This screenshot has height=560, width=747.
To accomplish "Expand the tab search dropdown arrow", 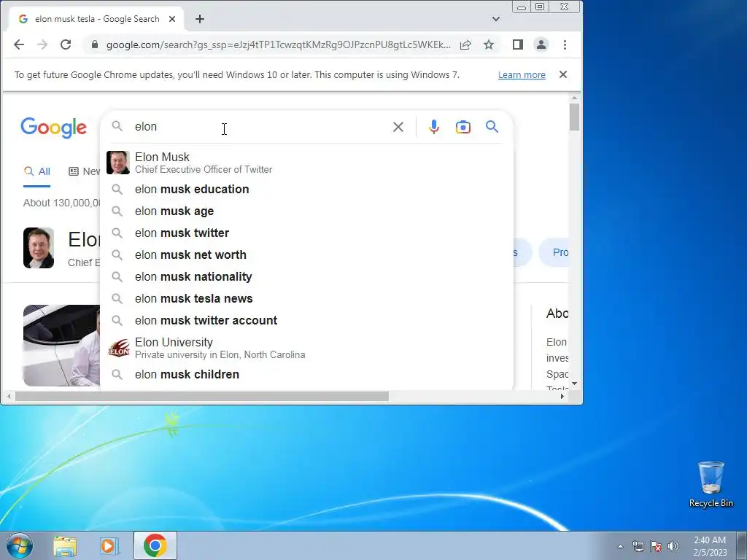I will click(x=496, y=19).
